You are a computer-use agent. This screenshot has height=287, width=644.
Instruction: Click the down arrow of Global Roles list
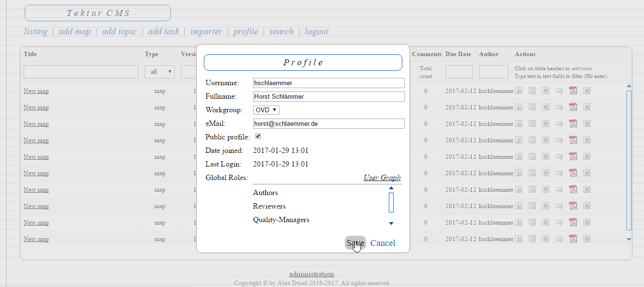coord(391,223)
